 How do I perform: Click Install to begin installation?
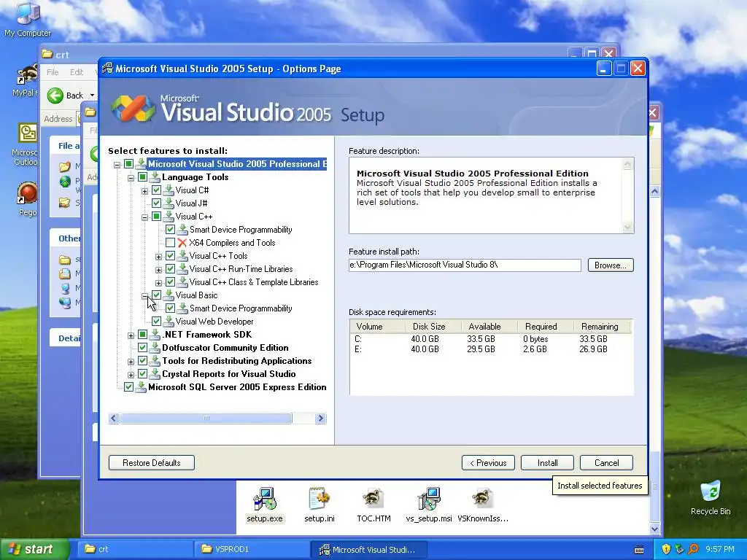tap(547, 463)
